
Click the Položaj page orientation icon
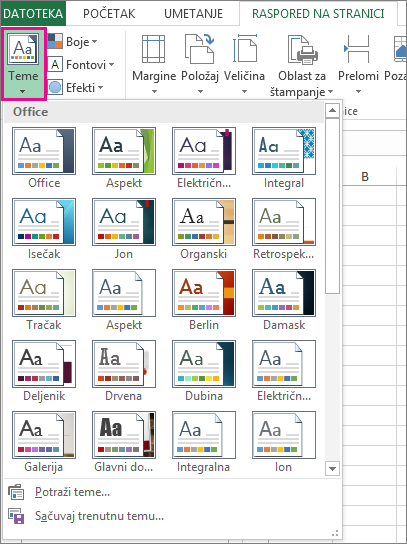pos(200,49)
